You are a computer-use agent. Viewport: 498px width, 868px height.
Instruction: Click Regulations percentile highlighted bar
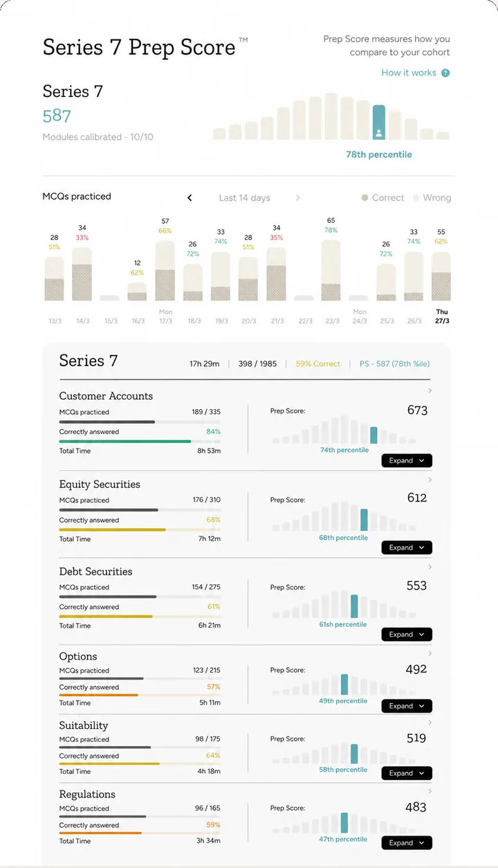click(x=344, y=822)
